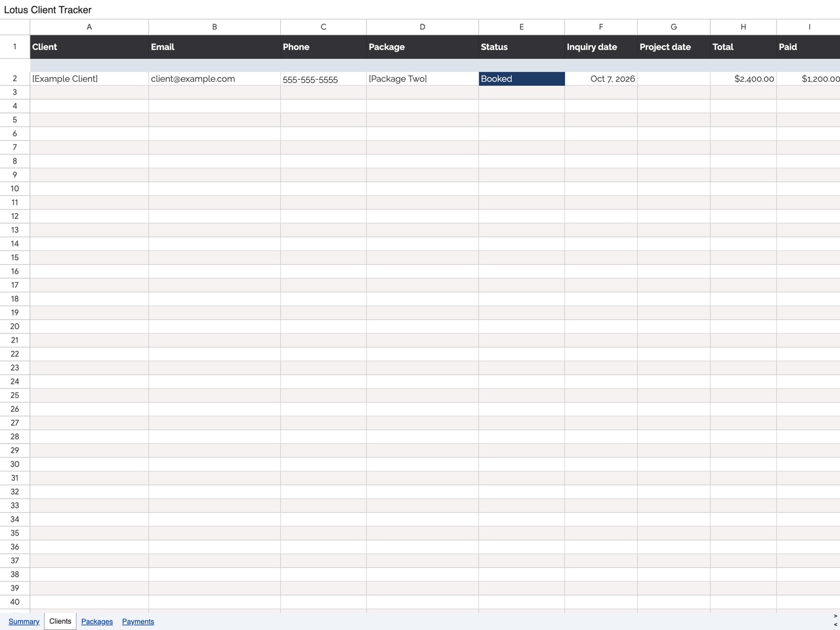840x630 pixels.
Task: Click the Package header cell
Action: 423,47
